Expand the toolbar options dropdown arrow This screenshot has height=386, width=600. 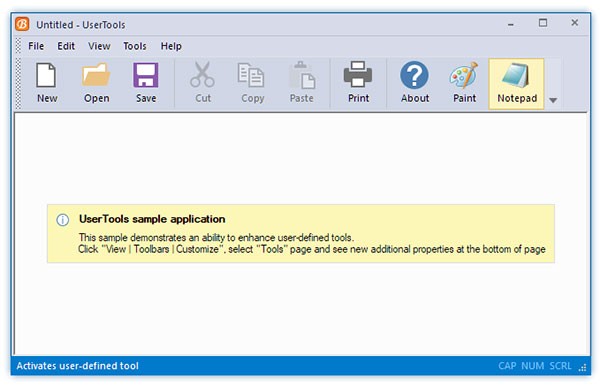pyautogui.click(x=553, y=100)
